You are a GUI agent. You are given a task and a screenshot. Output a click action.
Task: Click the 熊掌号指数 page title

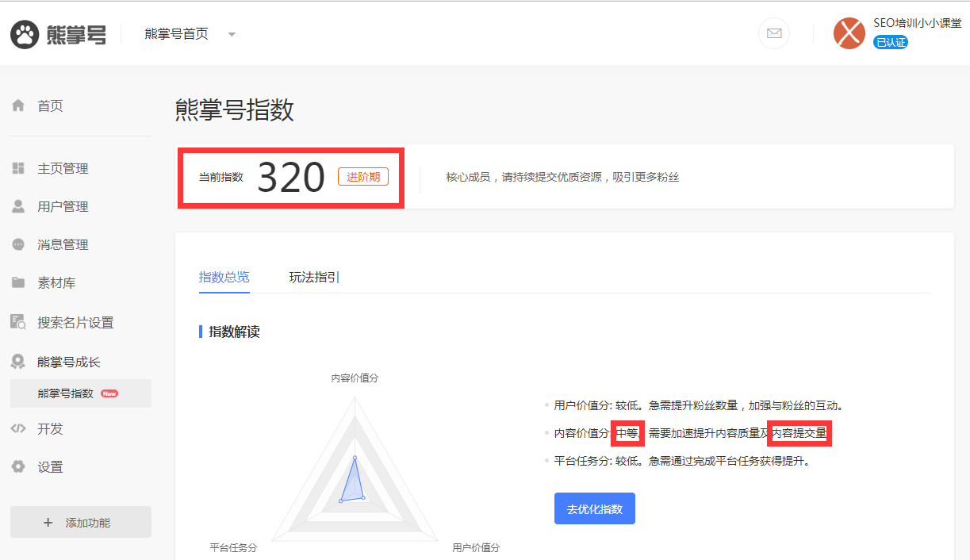[235, 110]
